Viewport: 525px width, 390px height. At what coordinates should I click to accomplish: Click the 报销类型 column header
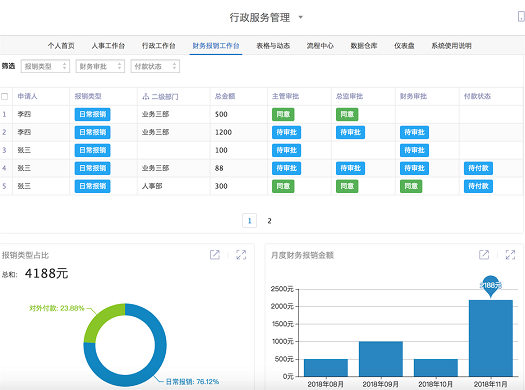pyautogui.click(x=88, y=96)
